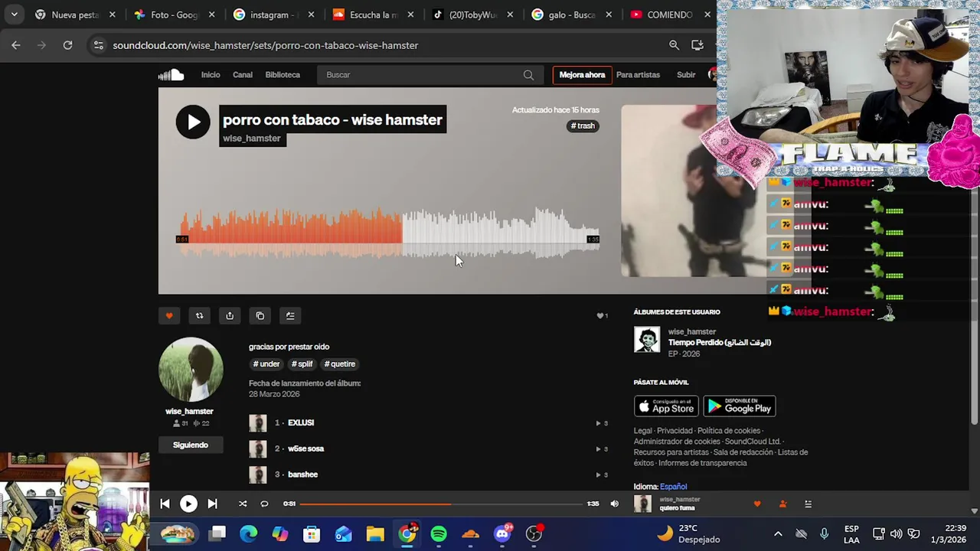Click the Mejora ahora upgrade button
This screenshot has height=551, width=980.
click(582, 75)
